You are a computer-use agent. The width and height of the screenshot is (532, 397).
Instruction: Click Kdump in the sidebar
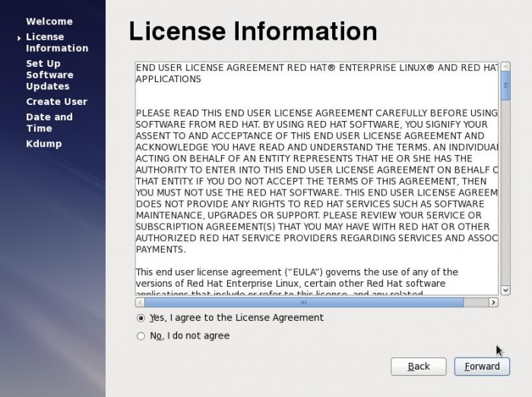[44, 144]
